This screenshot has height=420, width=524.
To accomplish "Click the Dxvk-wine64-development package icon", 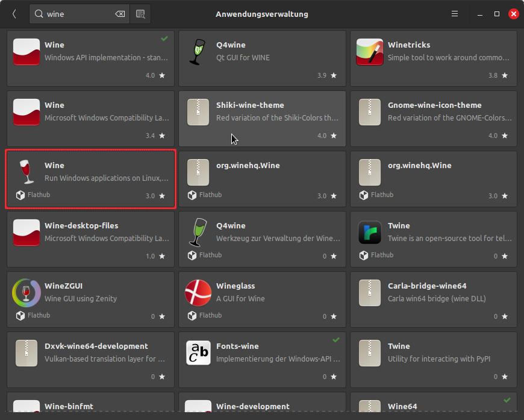I will (x=27, y=353).
